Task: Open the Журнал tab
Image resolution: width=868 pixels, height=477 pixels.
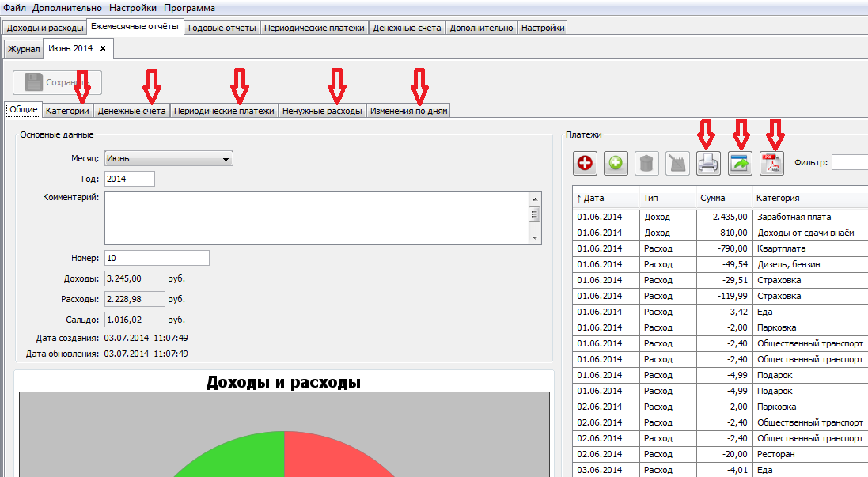Action: (24, 49)
